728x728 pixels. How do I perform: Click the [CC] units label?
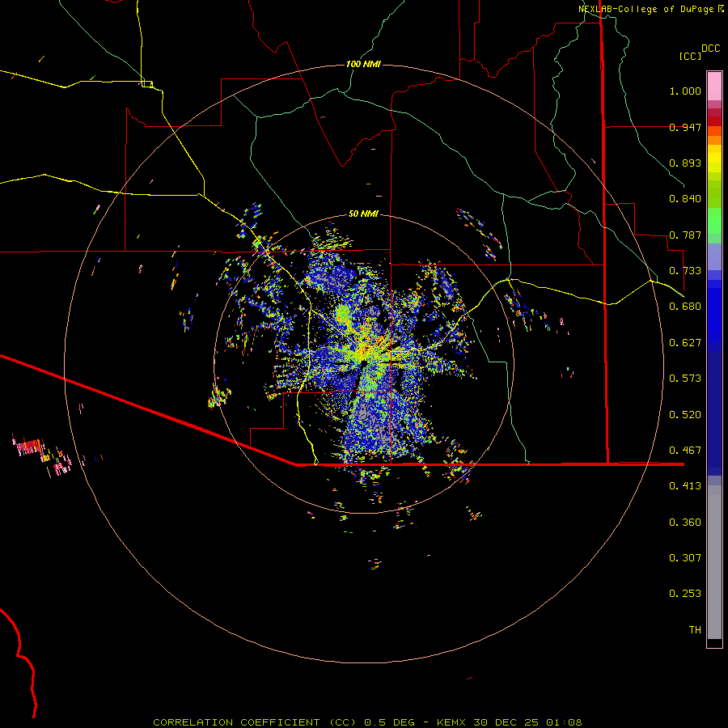690,56
